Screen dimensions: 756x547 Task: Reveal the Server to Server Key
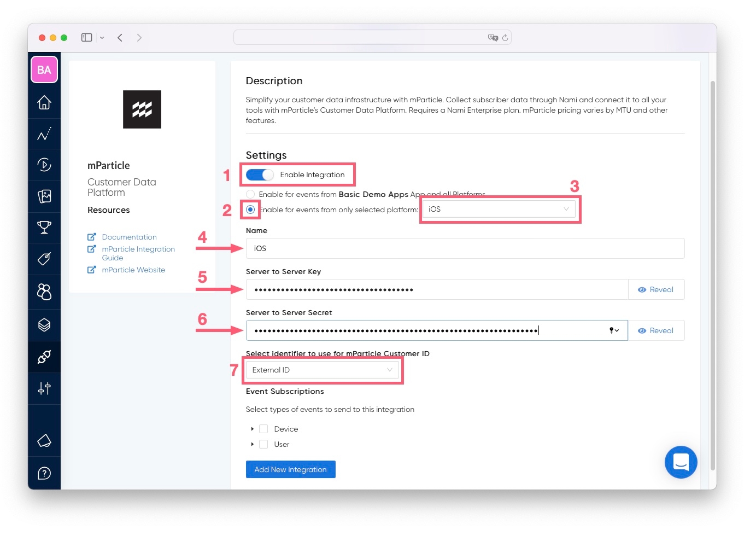656,289
